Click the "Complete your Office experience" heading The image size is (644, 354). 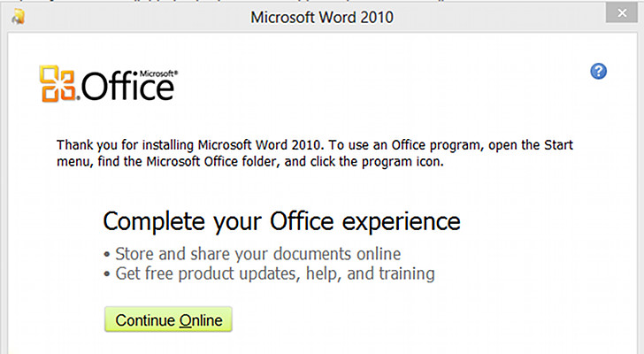pyautogui.click(x=281, y=221)
